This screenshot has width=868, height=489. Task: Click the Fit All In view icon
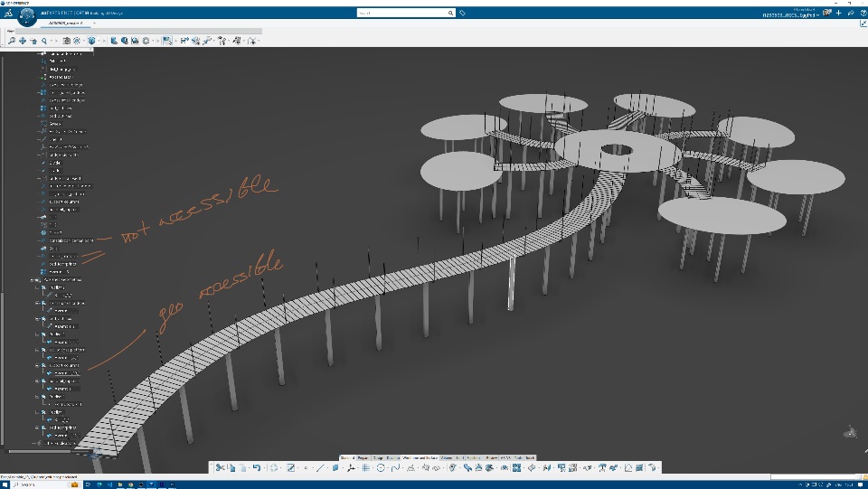tap(12, 41)
